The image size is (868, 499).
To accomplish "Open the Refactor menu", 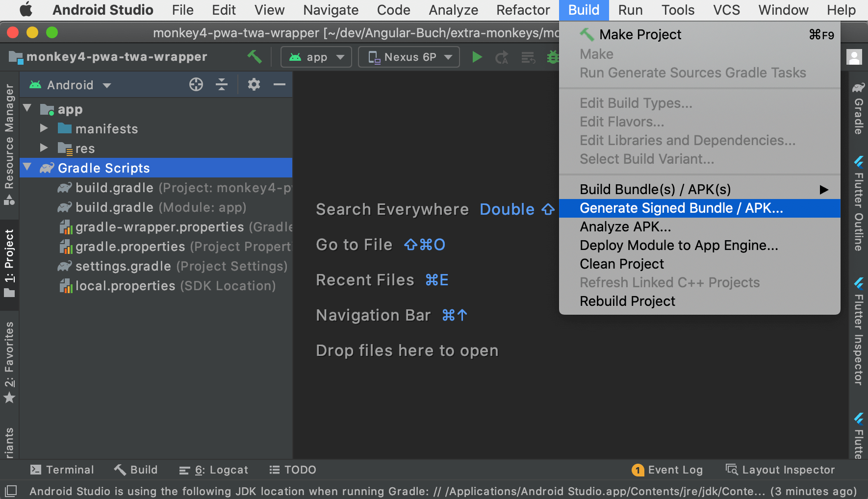I will [x=523, y=10].
